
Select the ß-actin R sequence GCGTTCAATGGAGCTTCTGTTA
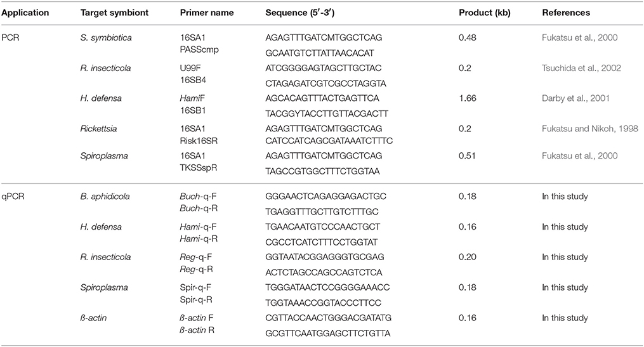(328, 334)
